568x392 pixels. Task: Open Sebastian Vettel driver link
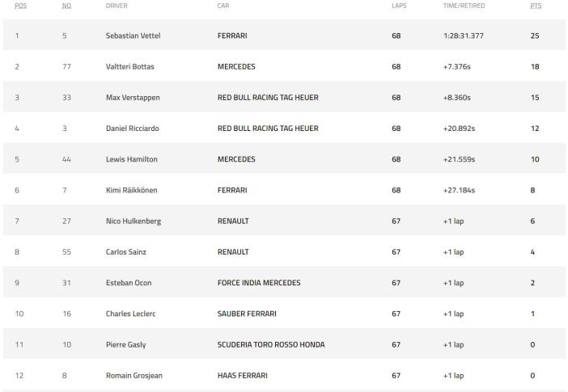(133, 36)
